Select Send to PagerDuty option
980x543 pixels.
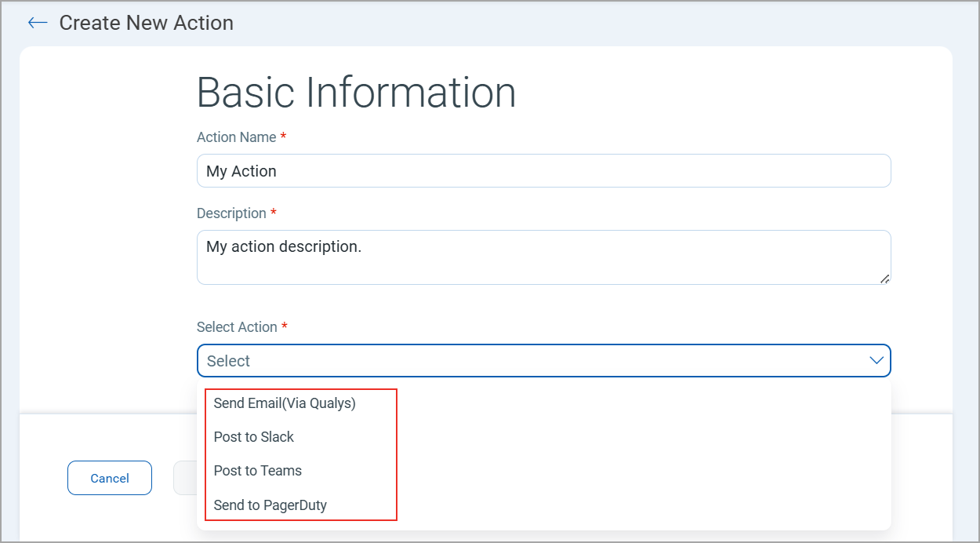click(x=270, y=505)
